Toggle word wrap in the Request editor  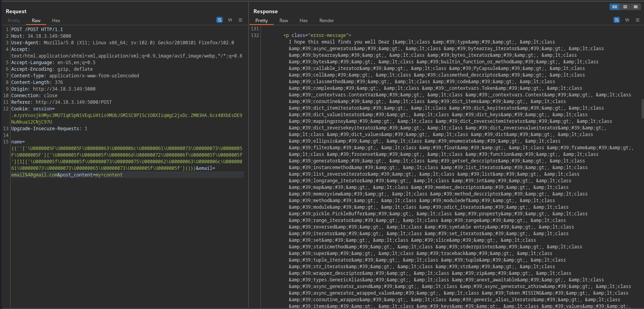click(x=219, y=20)
